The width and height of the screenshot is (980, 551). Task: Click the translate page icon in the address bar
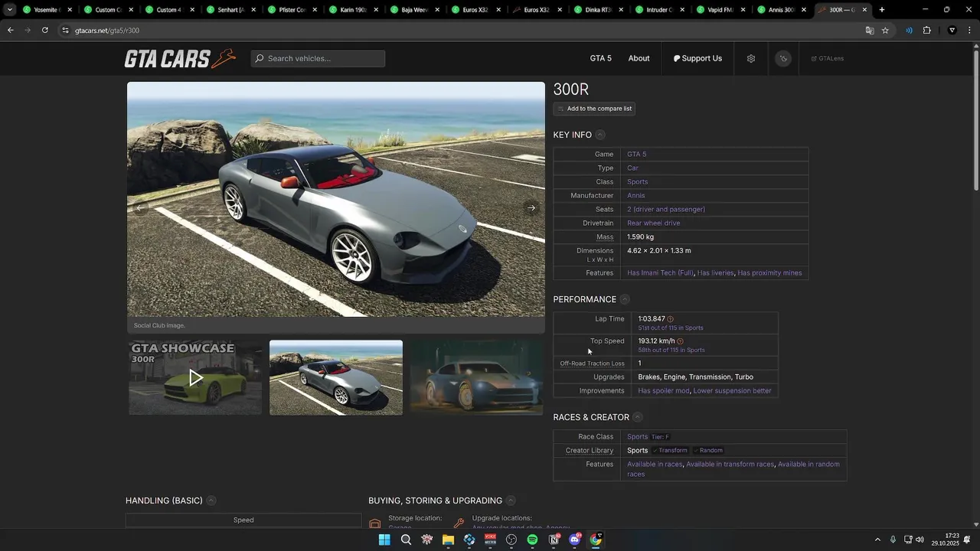[x=870, y=30]
